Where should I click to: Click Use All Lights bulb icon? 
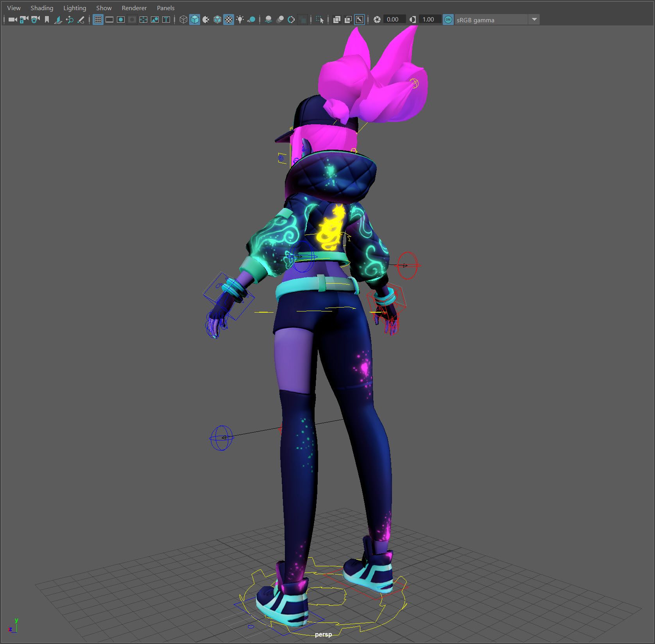pyautogui.click(x=240, y=20)
